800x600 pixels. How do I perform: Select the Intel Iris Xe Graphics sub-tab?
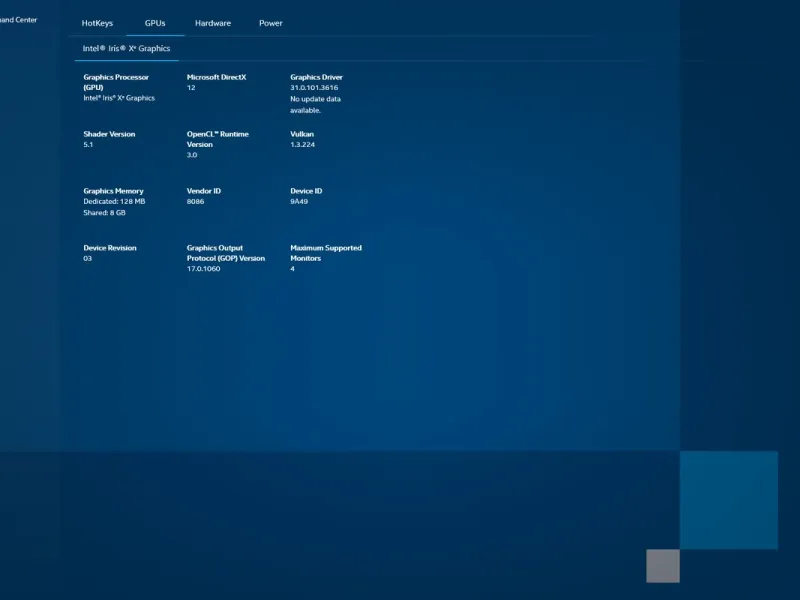[127, 48]
